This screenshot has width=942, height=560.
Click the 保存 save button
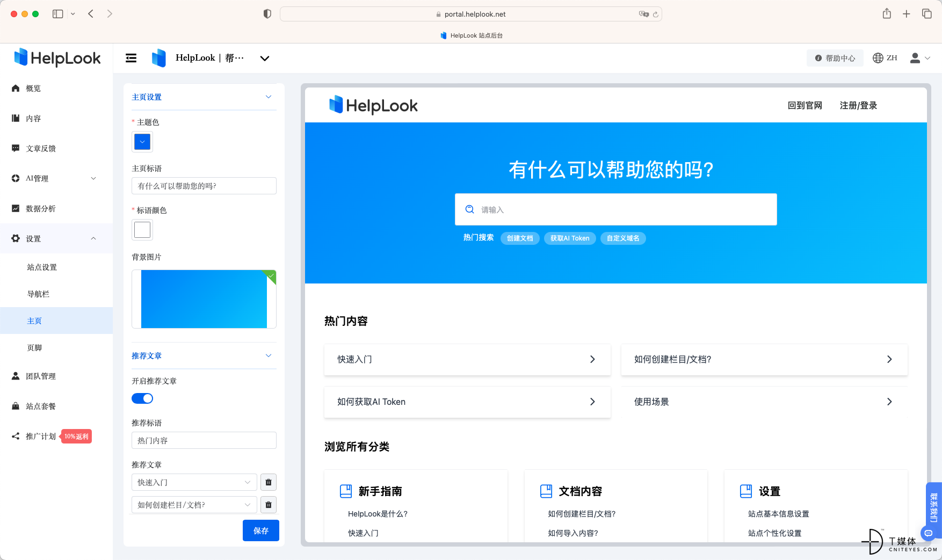coord(261,530)
